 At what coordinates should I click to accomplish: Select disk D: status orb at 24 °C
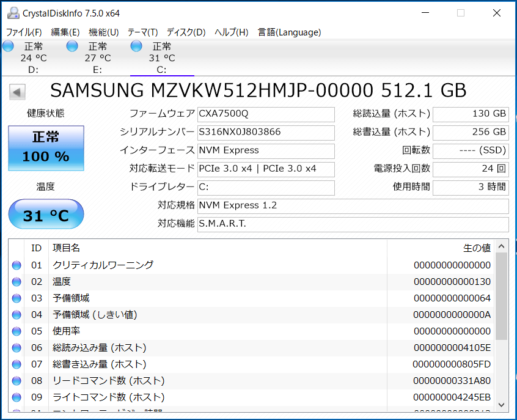pos(8,46)
